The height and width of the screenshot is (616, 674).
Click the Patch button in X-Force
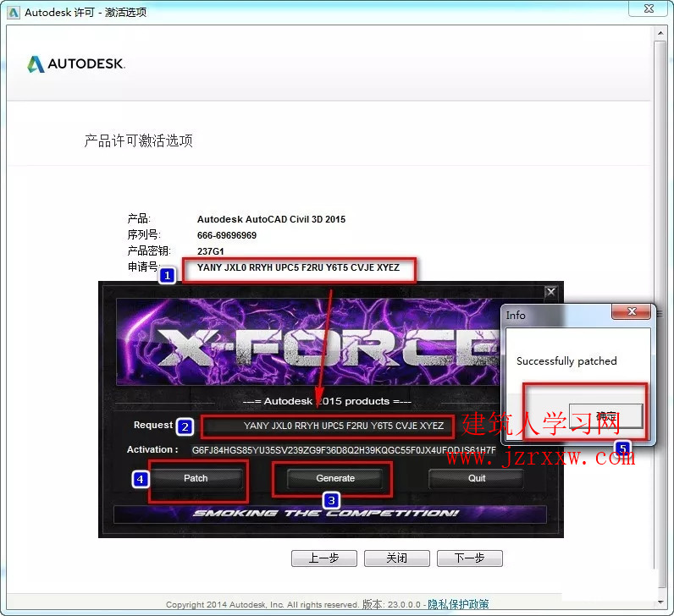[x=196, y=479]
